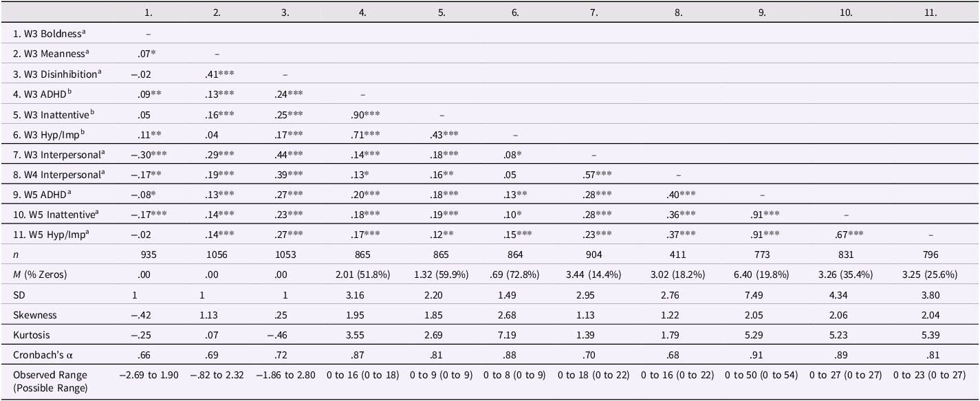
Task: Select column header number 7
Action: (594, 12)
